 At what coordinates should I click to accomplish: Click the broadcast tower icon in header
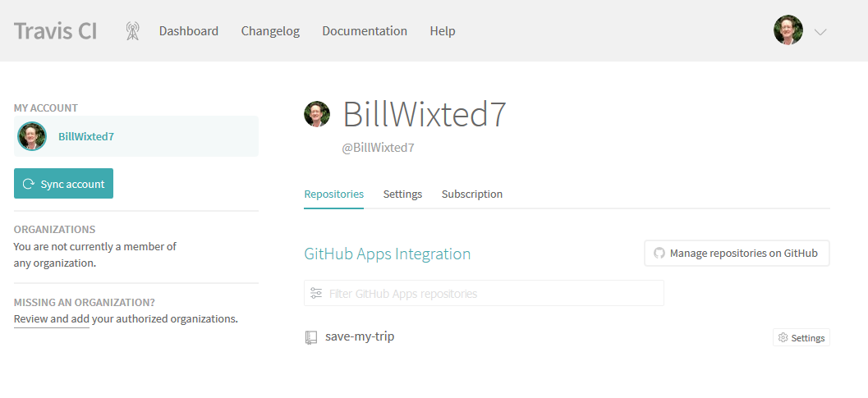(x=132, y=31)
